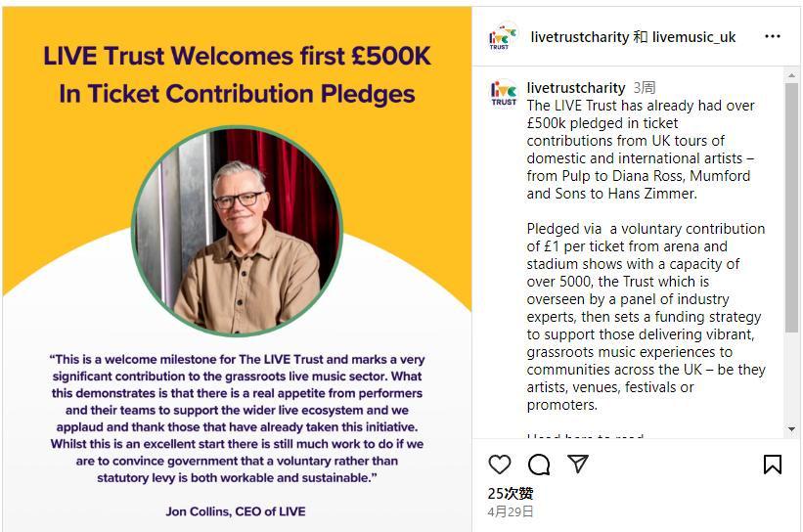The image size is (803, 532).
Task: Click livetrustcharity username above caption
Action: point(575,88)
